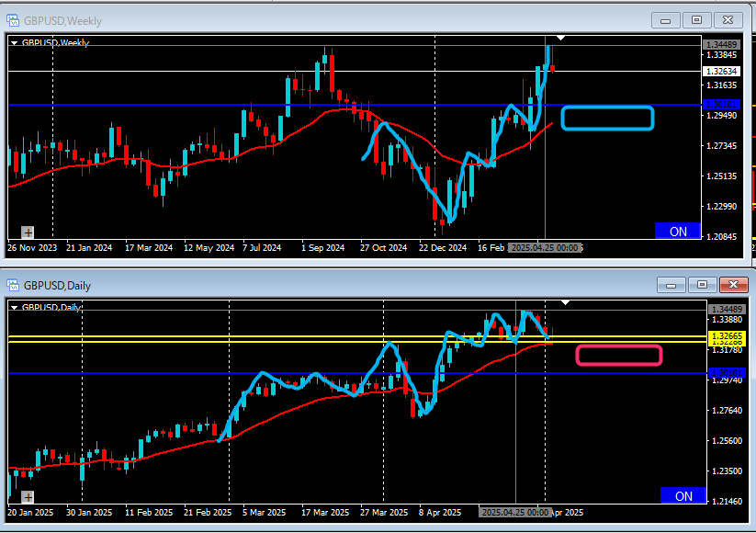
Task: Expand the plus box in Daily chart
Action: [x=28, y=497]
